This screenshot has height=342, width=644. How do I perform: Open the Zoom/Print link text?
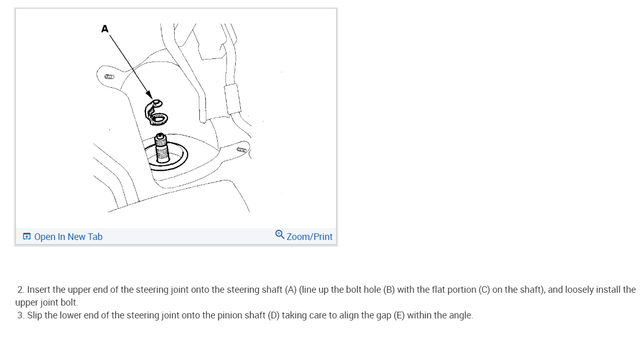309,237
